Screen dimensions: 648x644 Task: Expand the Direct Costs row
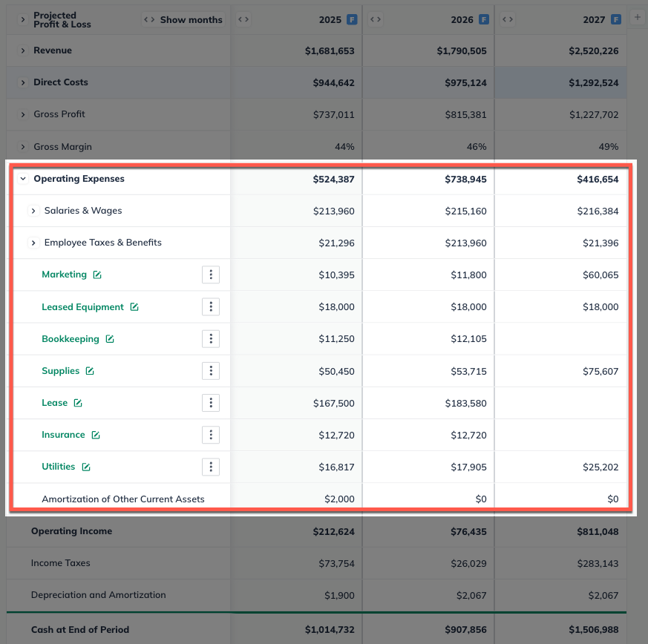coord(23,82)
